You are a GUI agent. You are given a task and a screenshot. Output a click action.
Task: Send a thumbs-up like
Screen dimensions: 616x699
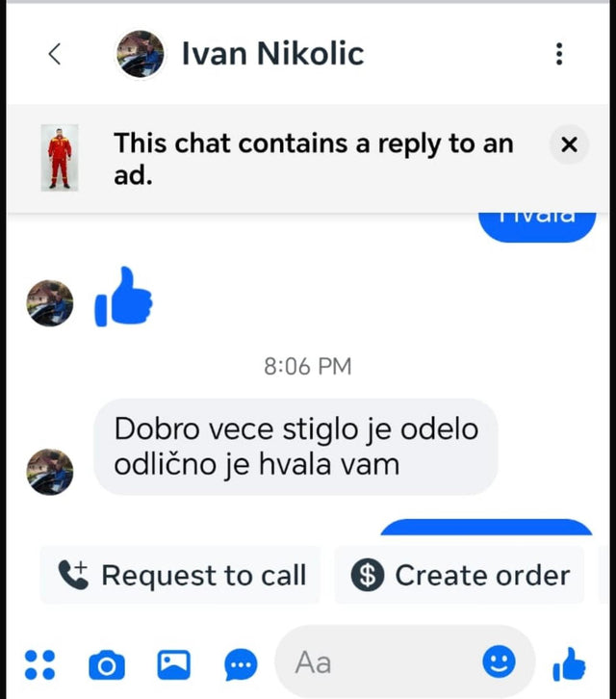pyautogui.click(x=569, y=664)
